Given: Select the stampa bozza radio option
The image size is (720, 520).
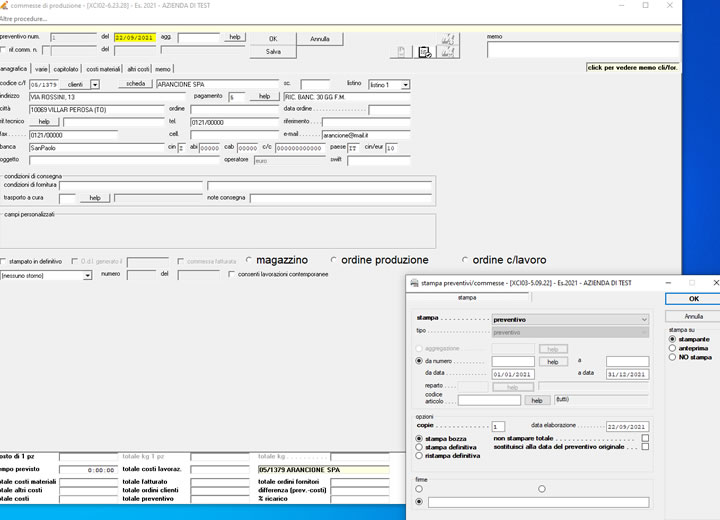Looking at the screenshot, I should (x=419, y=439).
